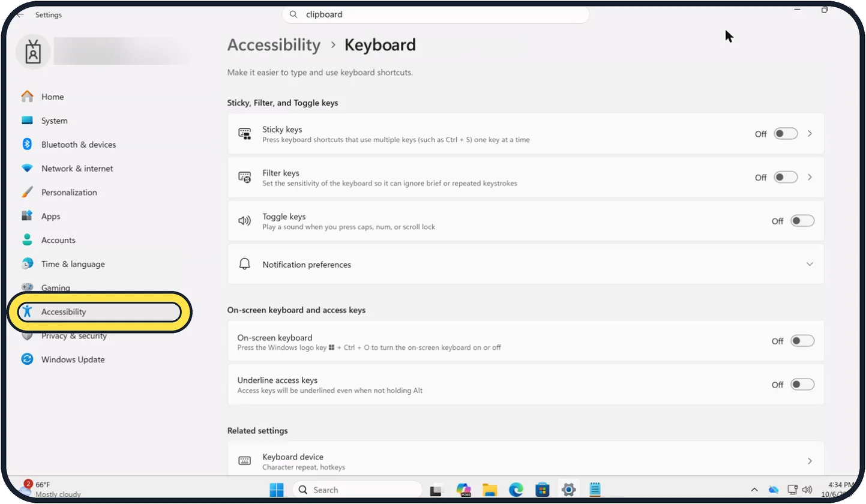Screen dimensions: 866x504
Task: Open Task View on the taskbar
Action: pyautogui.click(x=436, y=490)
